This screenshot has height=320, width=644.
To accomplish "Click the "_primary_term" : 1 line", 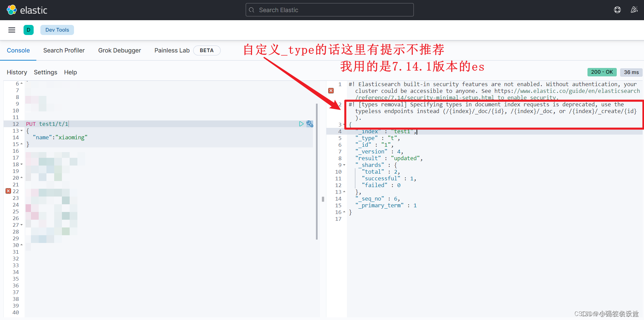I will click(x=386, y=205).
